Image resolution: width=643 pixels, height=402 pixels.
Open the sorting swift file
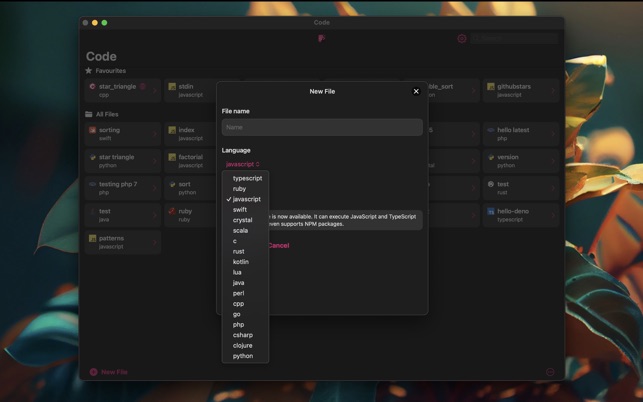[123, 134]
